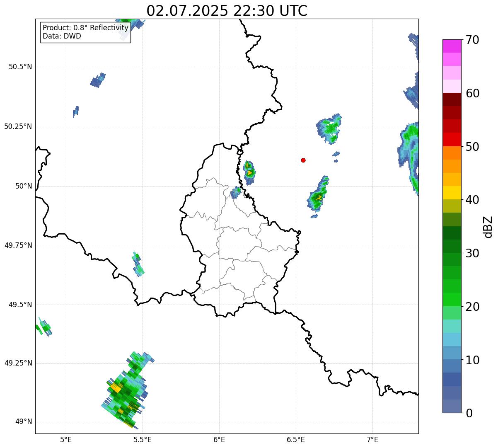Select the 50.5°N latitude label
The height and width of the screenshot is (448, 498).
tap(20, 67)
